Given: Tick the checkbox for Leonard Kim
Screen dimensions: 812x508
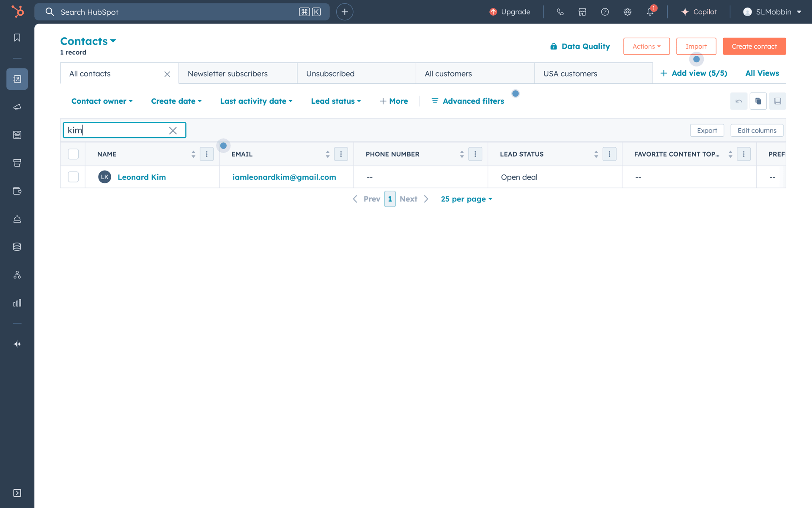Looking at the screenshot, I should click(x=73, y=177).
